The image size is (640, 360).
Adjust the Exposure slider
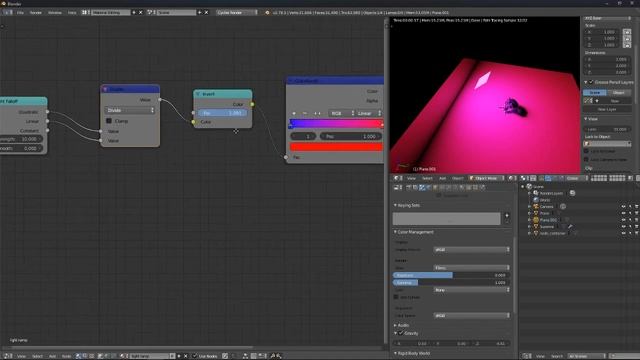click(451, 275)
